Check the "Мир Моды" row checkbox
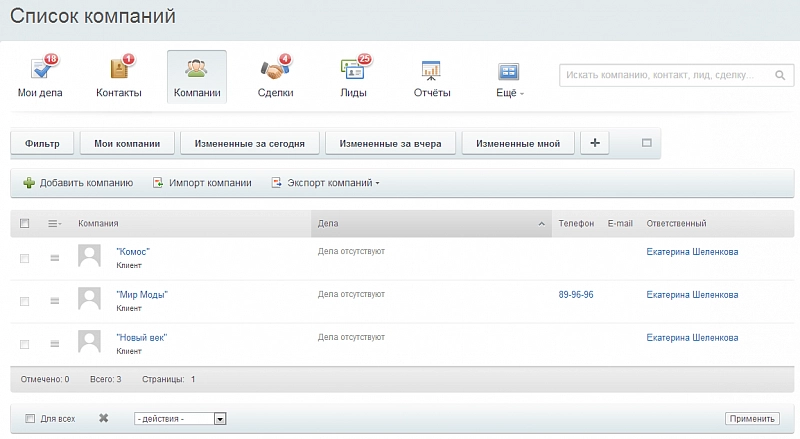Screen dimensions: 800x439 (x=24, y=301)
